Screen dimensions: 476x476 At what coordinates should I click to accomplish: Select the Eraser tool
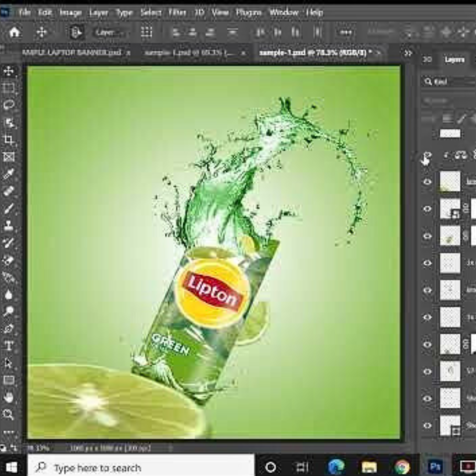[x=9, y=260]
